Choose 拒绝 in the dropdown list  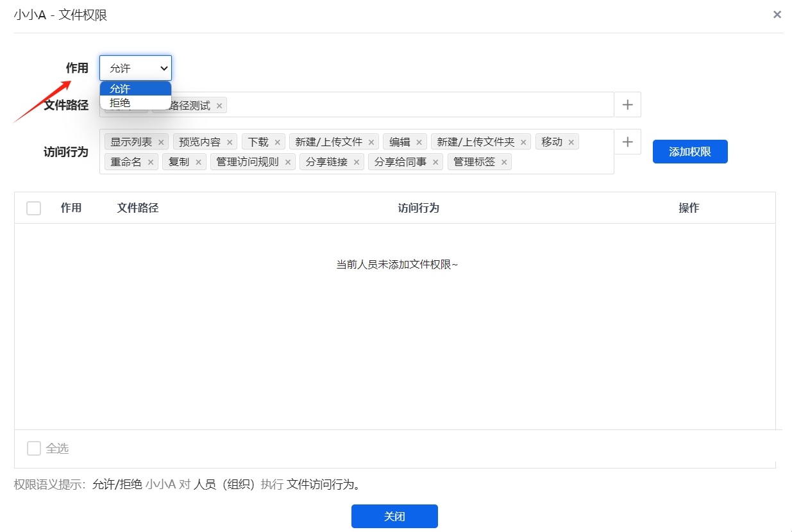click(x=135, y=103)
